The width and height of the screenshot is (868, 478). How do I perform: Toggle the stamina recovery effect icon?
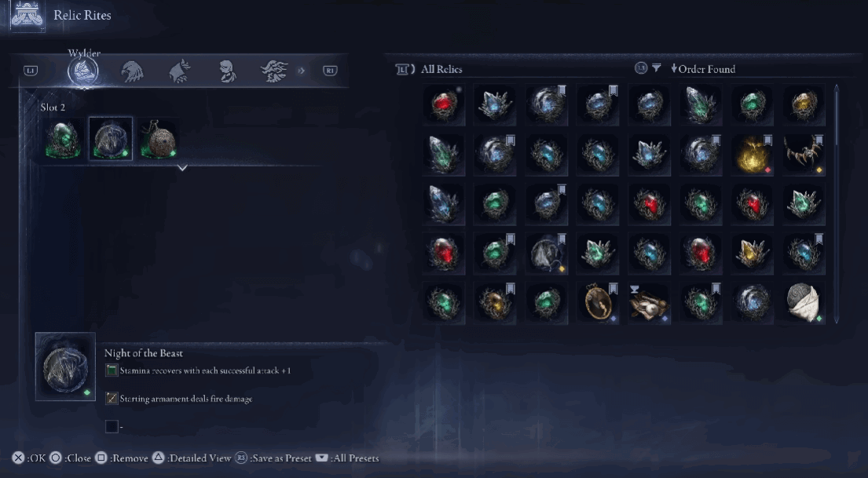click(112, 370)
